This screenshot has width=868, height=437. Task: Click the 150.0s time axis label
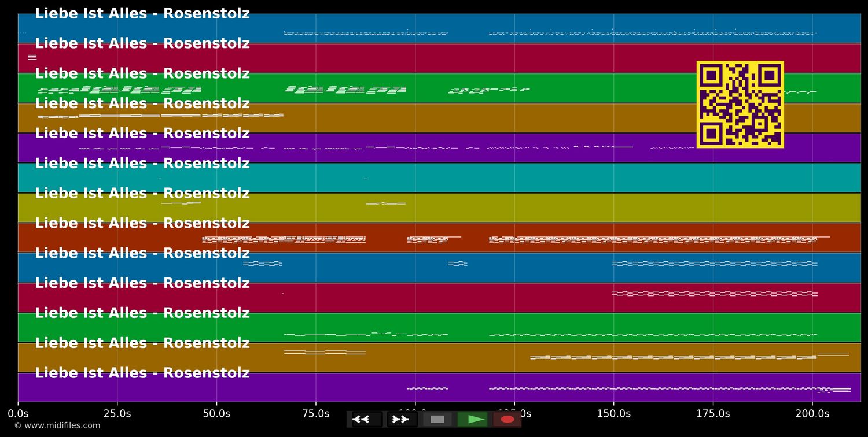613,413
